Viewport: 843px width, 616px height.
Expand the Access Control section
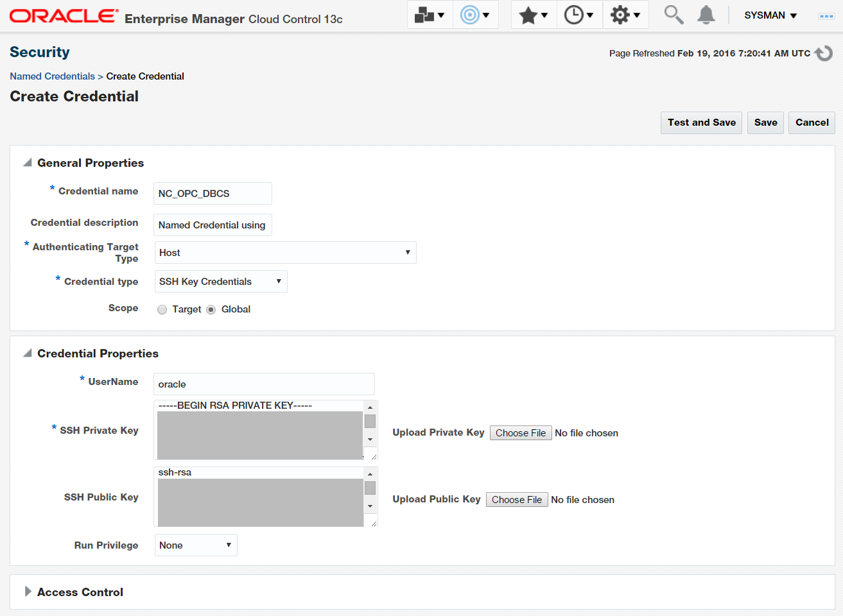point(28,592)
